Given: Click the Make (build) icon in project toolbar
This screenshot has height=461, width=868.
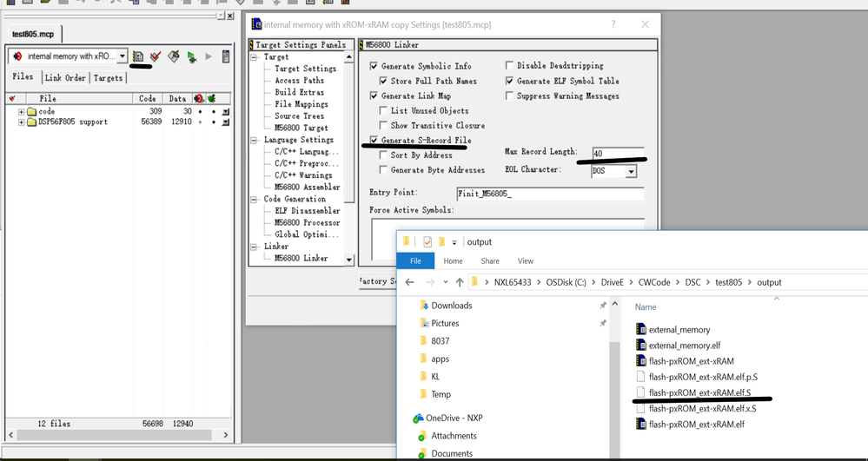Looking at the screenshot, I should [174, 56].
